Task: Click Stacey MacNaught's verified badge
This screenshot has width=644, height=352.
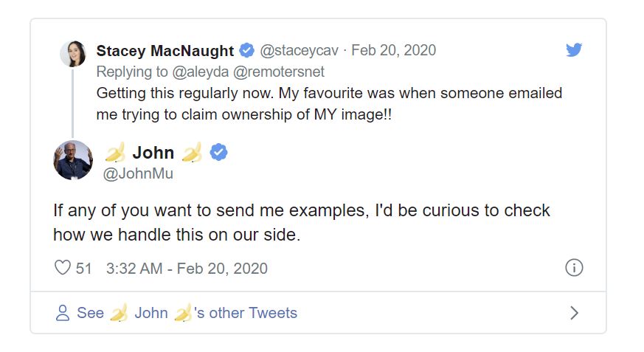Action: pos(246,50)
